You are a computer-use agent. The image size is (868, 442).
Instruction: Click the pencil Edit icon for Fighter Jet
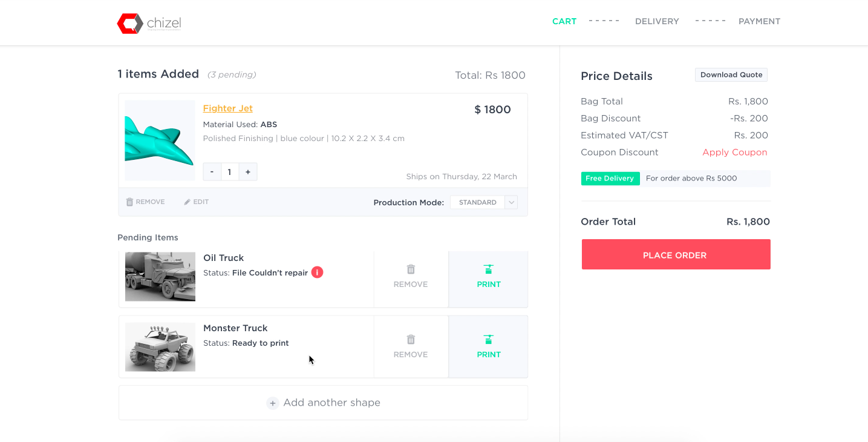coord(188,202)
